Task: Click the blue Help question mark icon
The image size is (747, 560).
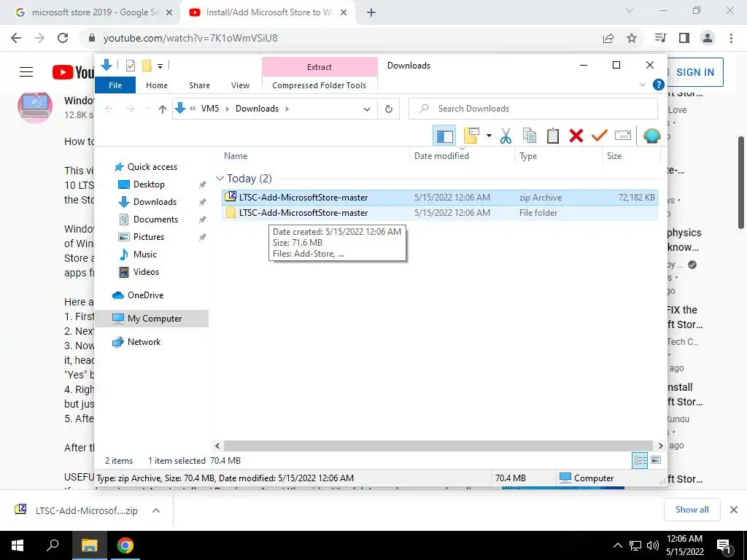Action: [659, 85]
